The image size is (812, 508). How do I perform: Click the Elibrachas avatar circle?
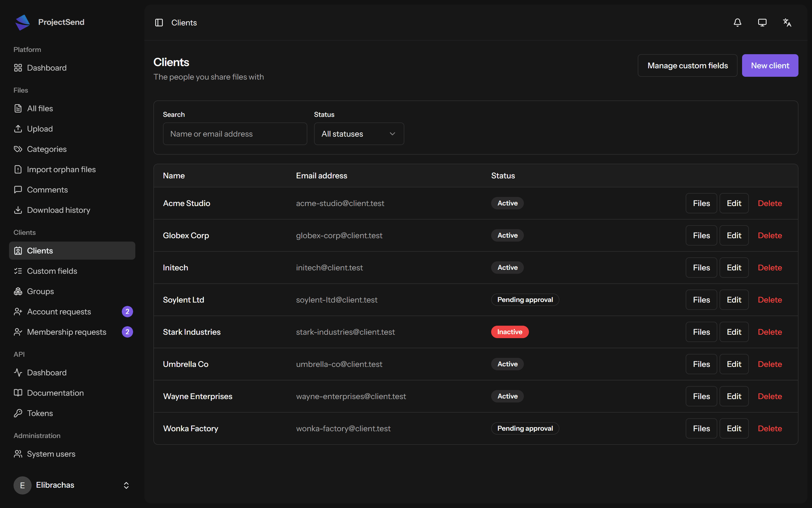23,485
